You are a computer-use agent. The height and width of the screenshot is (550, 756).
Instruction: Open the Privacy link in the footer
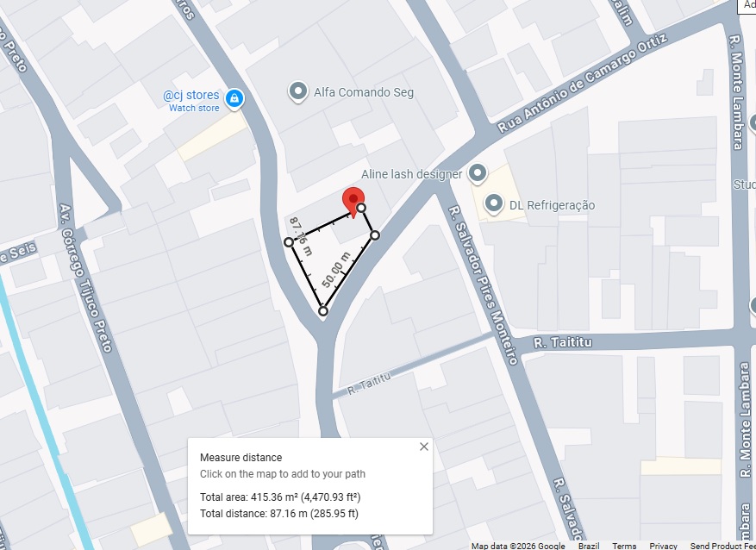pyautogui.click(x=663, y=546)
